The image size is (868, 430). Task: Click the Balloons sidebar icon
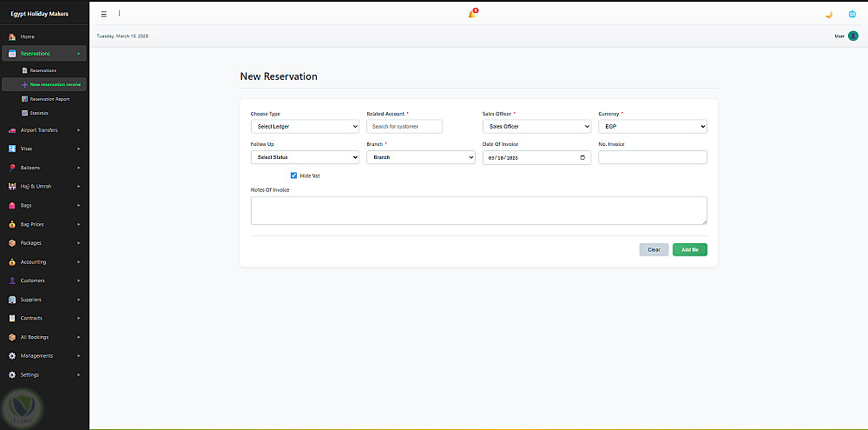pyautogui.click(x=12, y=168)
